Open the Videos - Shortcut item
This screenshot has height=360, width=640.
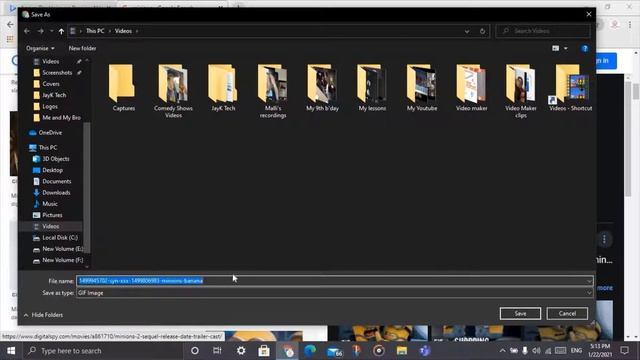point(570,88)
